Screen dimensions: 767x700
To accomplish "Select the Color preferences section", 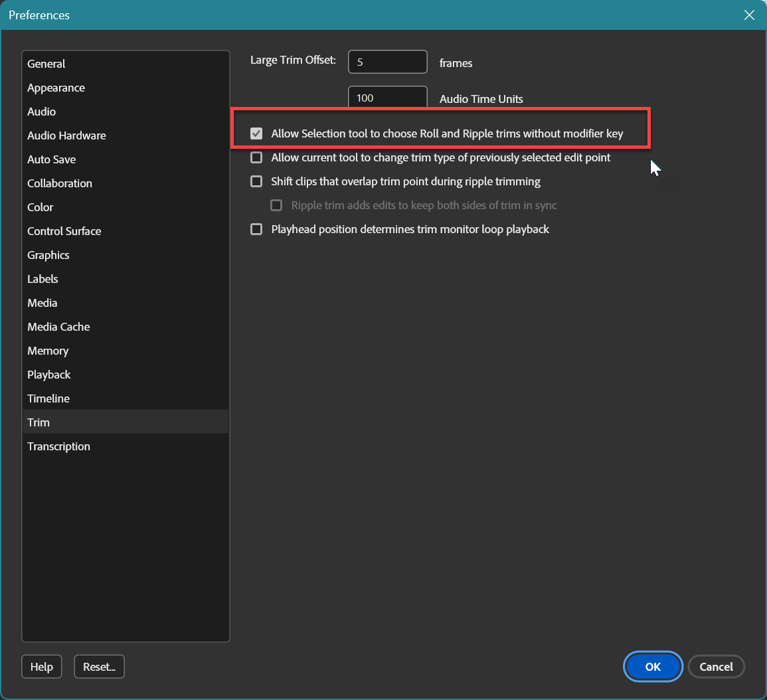I will 40,207.
